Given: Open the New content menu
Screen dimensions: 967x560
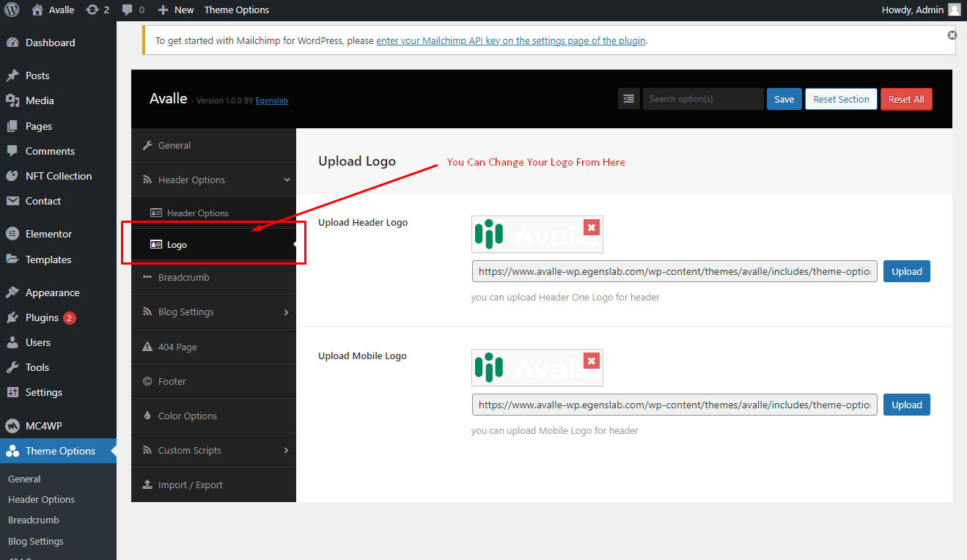Looking at the screenshot, I should pyautogui.click(x=176, y=10).
